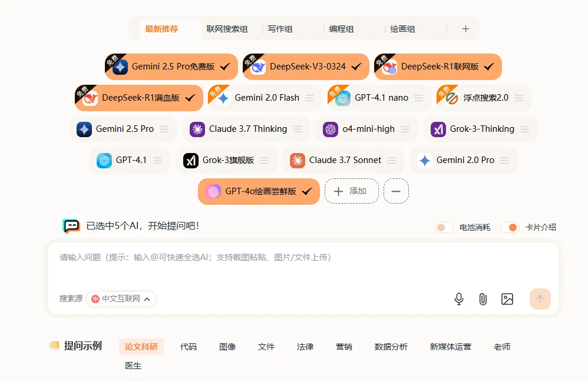The width and height of the screenshot is (588, 382).
Task: Click the handle lines on Gemini 2.0 Pro
Action: (x=505, y=160)
